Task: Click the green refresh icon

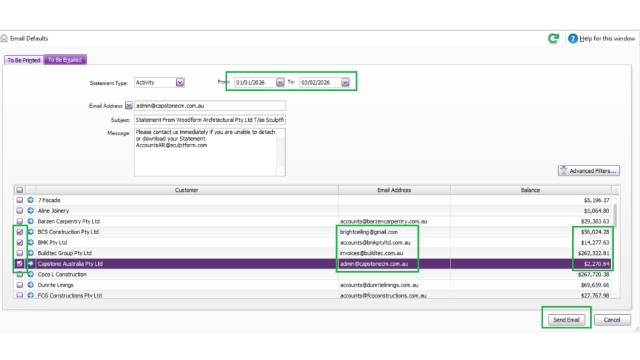Action: pyautogui.click(x=553, y=38)
